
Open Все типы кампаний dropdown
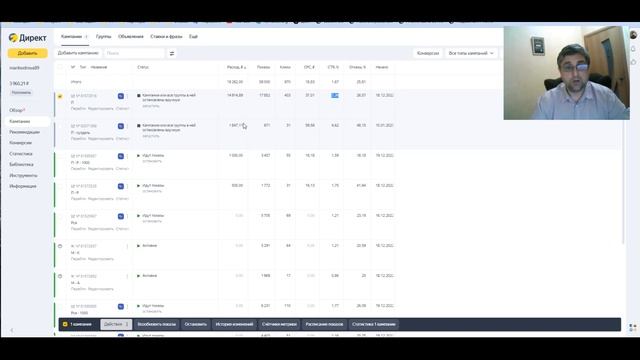[x=471, y=53]
